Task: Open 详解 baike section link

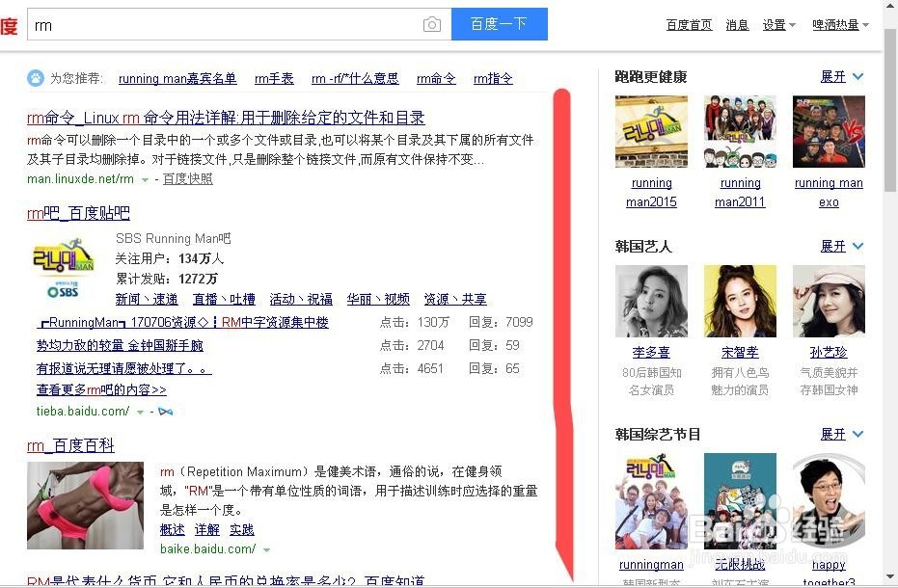Action: 207,529
